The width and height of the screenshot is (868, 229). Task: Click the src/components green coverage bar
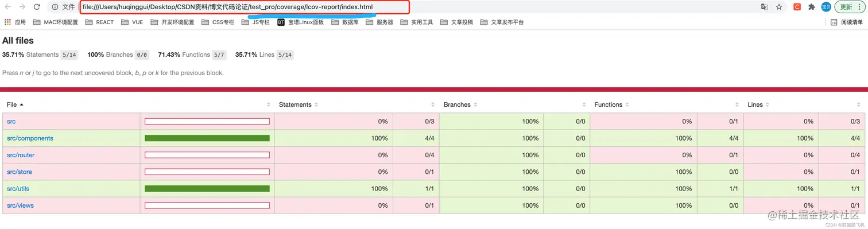click(207, 138)
